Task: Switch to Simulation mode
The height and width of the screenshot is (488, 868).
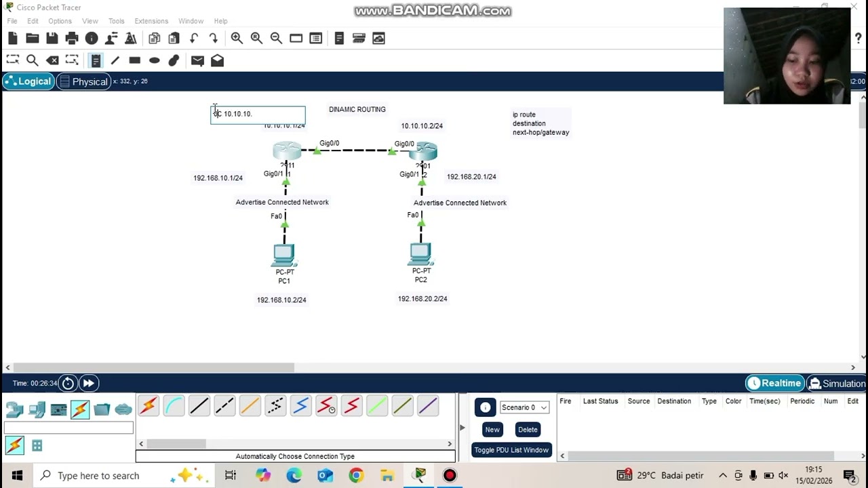Action: click(837, 384)
